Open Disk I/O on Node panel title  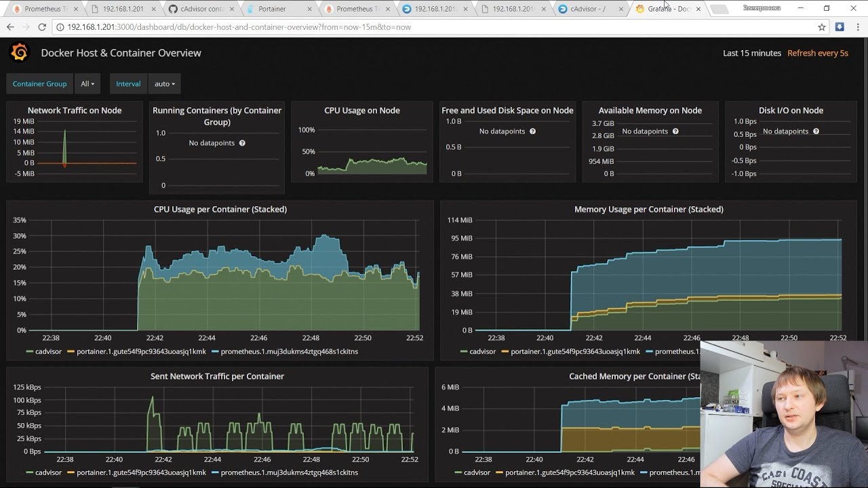tap(791, 110)
